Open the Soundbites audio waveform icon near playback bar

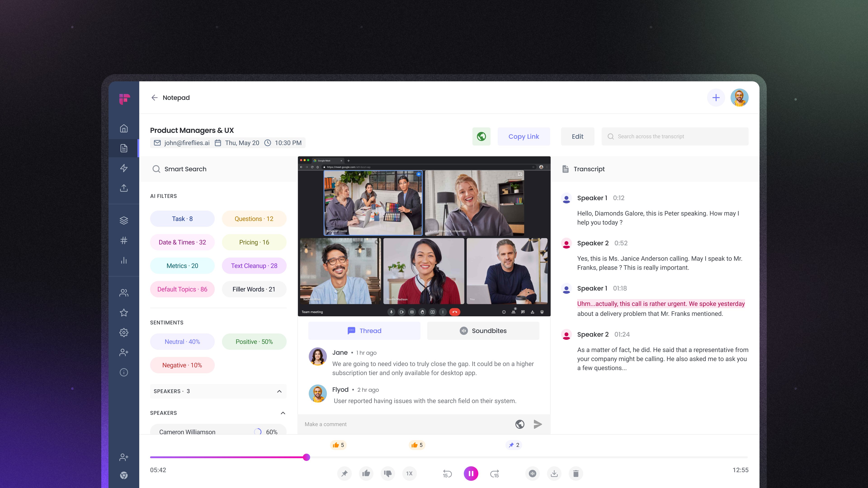coord(532,473)
